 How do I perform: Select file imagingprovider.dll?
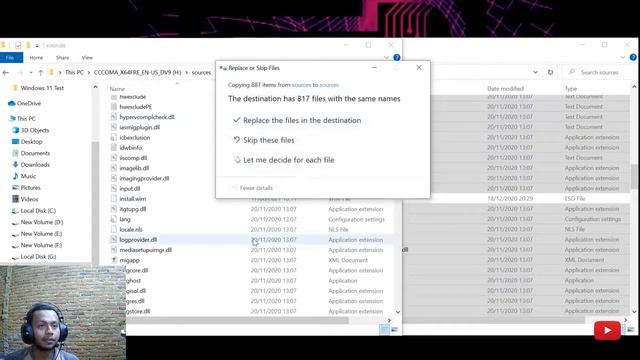click(144, 178)
